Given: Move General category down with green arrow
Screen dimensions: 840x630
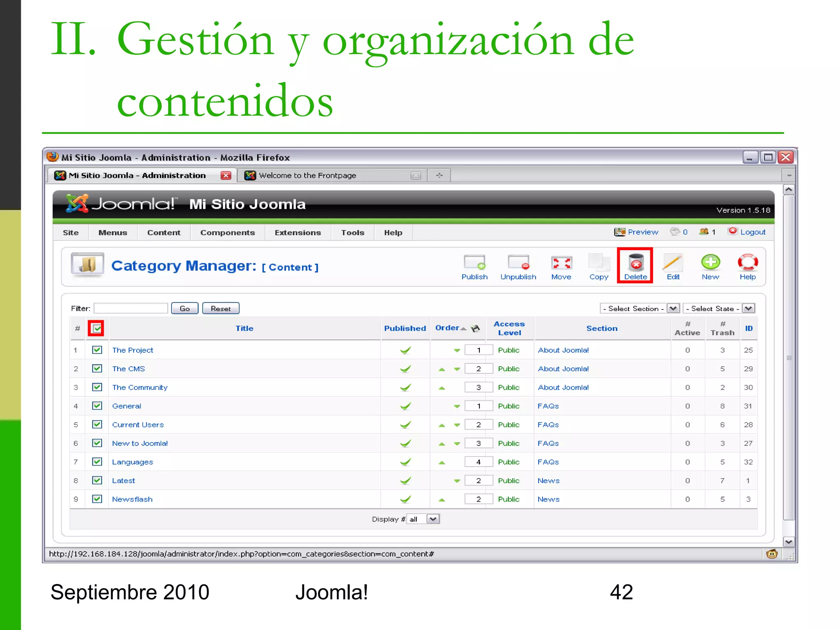Looking at the screenshot, I should click(457, 406).
